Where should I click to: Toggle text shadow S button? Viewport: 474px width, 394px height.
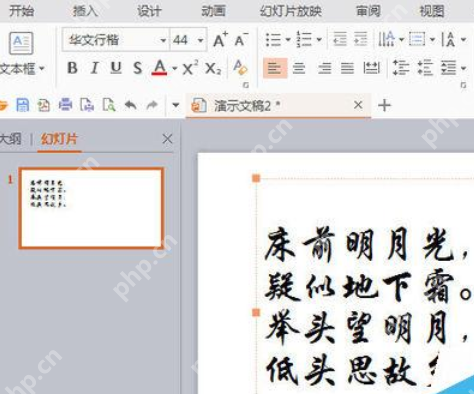tap(137, 68)
